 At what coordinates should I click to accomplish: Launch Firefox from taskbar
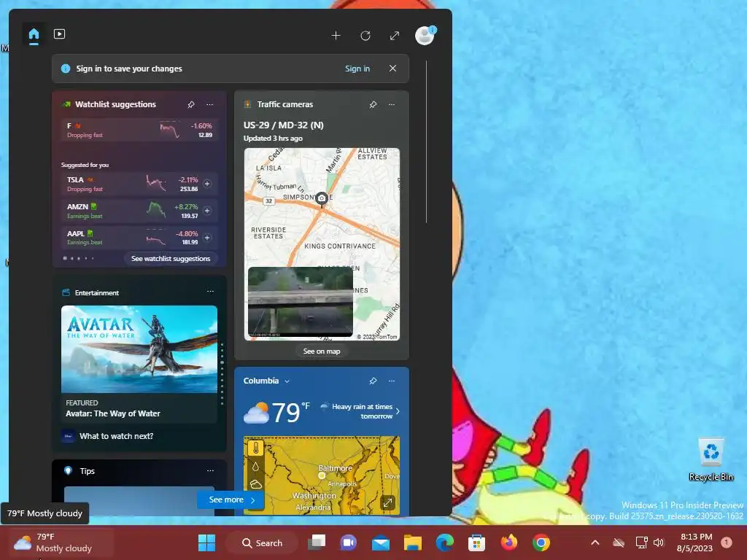[x=508, y=542]
